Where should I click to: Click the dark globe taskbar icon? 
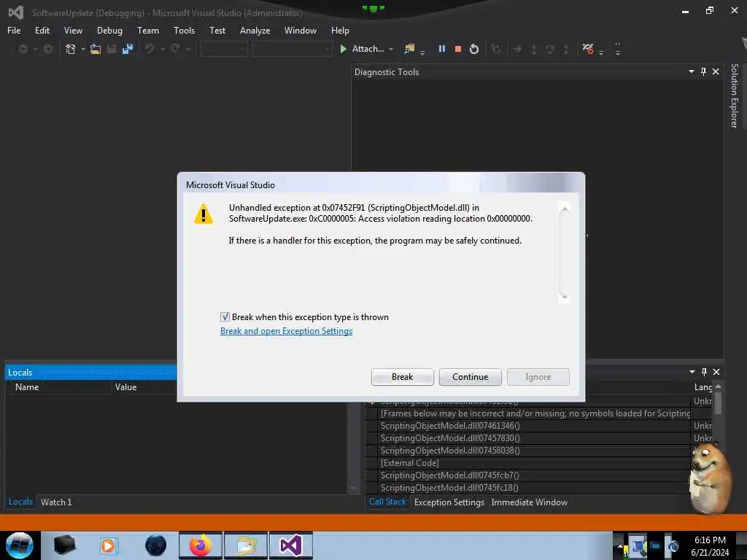[x=156, y=545]
